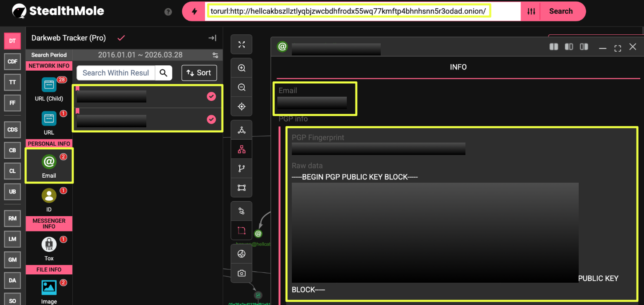The height and width of the screenshot is (305, 644).
Task: Open the Image file info category
Action: click(49, 291)
